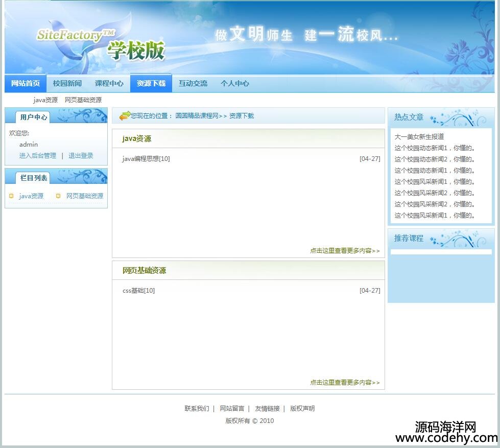
Task: Click 退出登录 to log out
Action: point(81,156)
